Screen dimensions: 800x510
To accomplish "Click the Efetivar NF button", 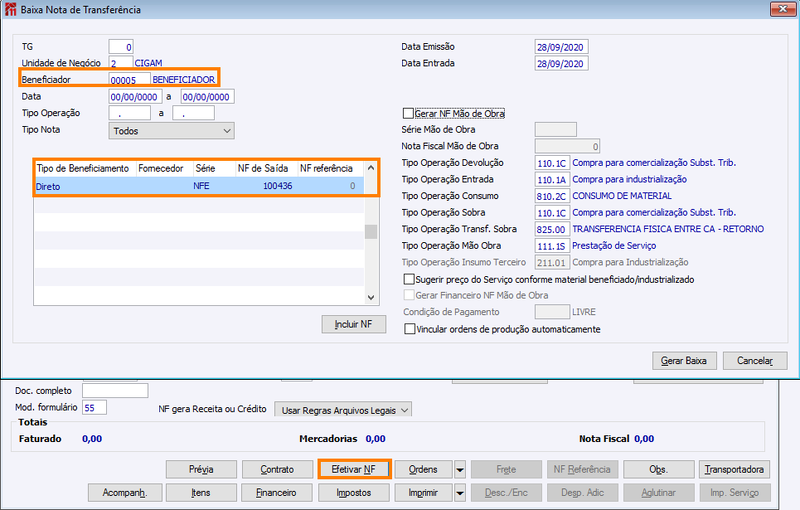I will pos(354,469).
